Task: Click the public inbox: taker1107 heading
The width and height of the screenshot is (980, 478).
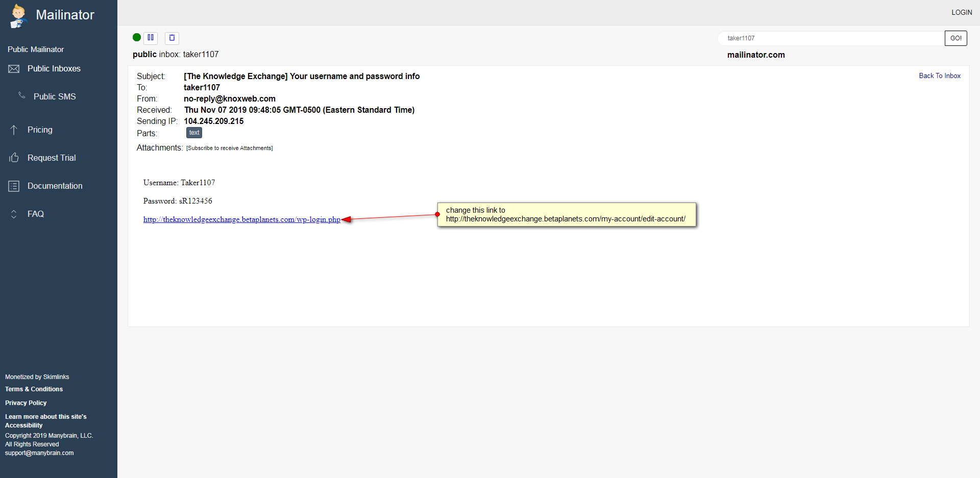Action: pos(176,55)
